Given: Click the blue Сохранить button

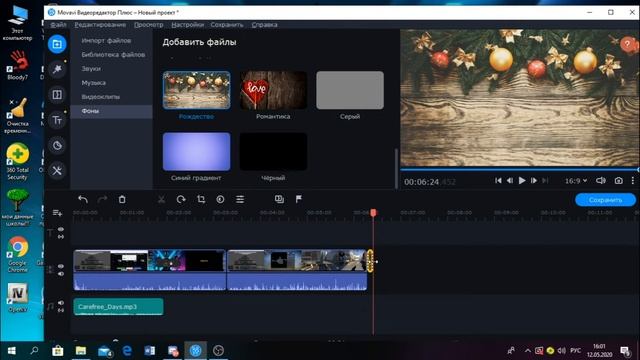Looking at the screenshot, I should (x=605, y=200).
